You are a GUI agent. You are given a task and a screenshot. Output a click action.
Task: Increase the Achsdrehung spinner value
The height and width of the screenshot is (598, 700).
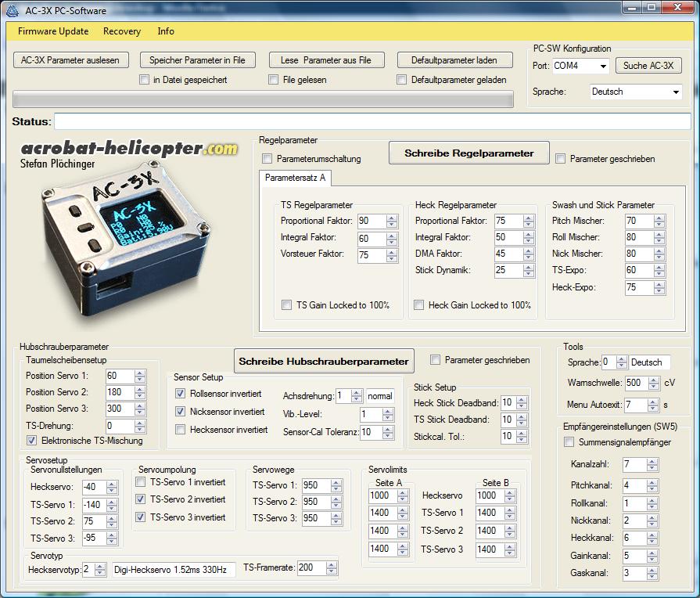click(357, 393)
